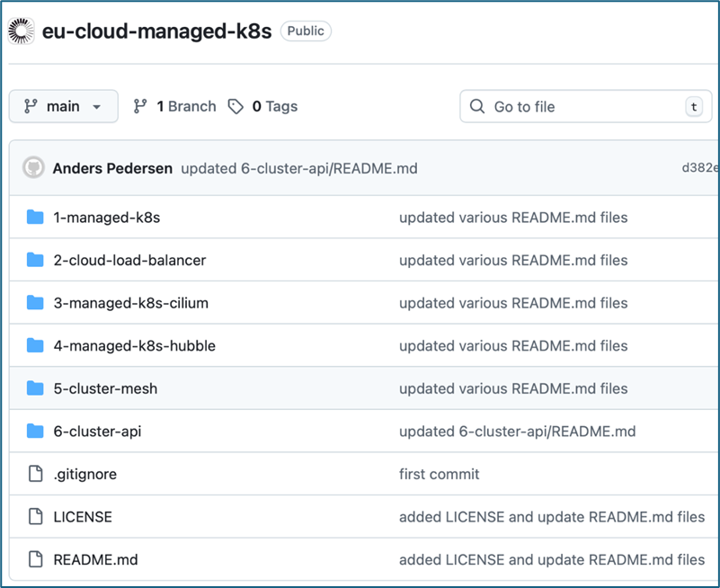
Task: Open the 4-managed-k8s-hubble folder
Action: [134, 345]
